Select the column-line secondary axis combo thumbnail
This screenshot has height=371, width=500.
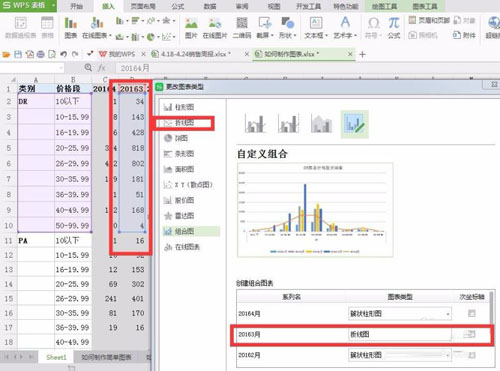pos(288,123)
